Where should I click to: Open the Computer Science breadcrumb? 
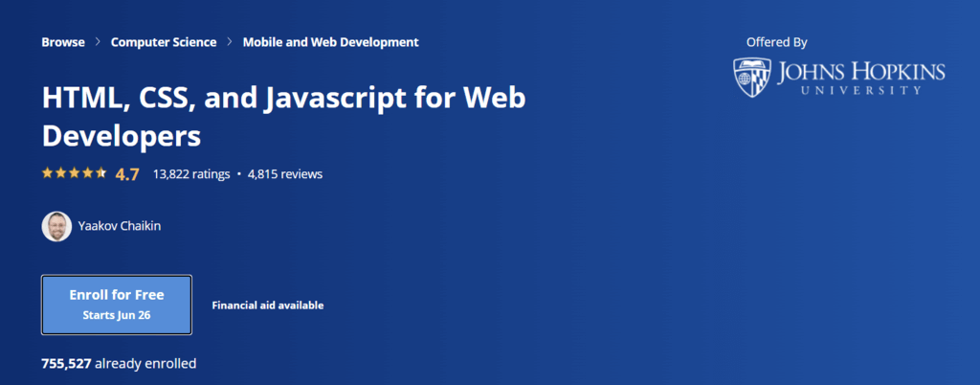164,42
